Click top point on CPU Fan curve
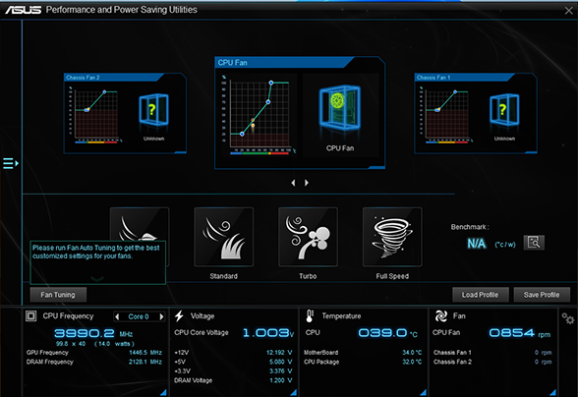The image size is (578, 397). coord(271,83)
